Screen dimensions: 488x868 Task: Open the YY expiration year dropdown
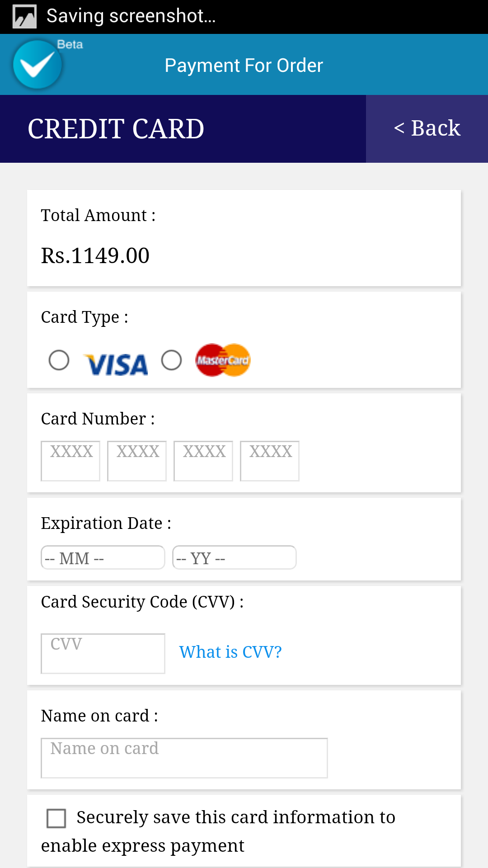point(234,558)
